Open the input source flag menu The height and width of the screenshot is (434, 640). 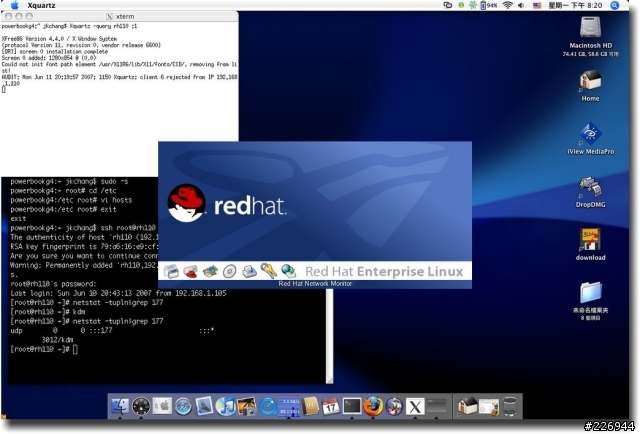click(537, 5)
